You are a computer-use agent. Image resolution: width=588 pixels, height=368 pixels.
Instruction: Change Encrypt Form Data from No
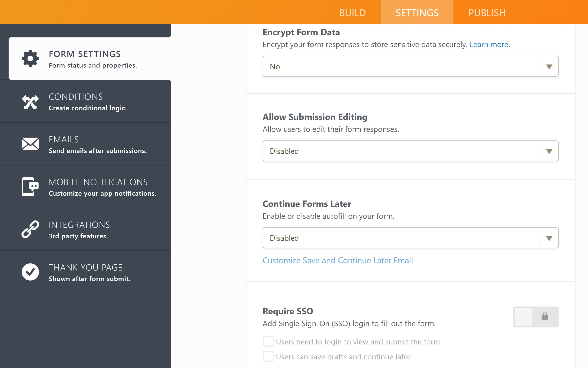click(410, 66)
